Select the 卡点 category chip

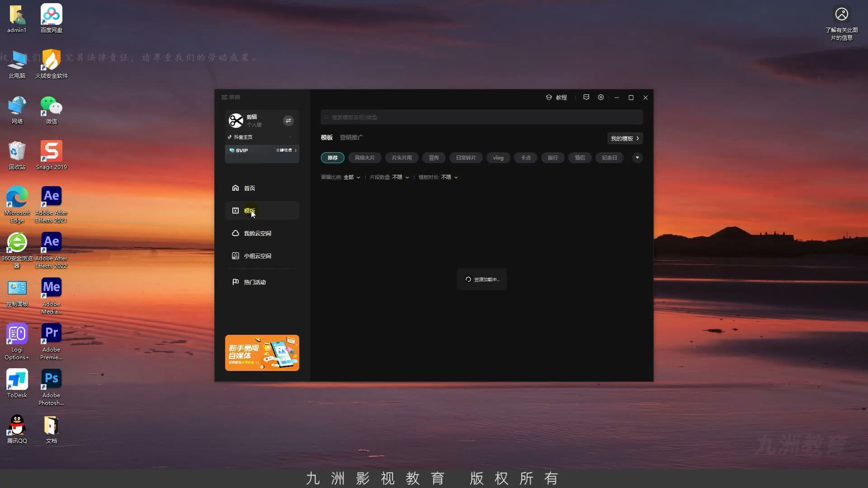[x=526, y=158]
